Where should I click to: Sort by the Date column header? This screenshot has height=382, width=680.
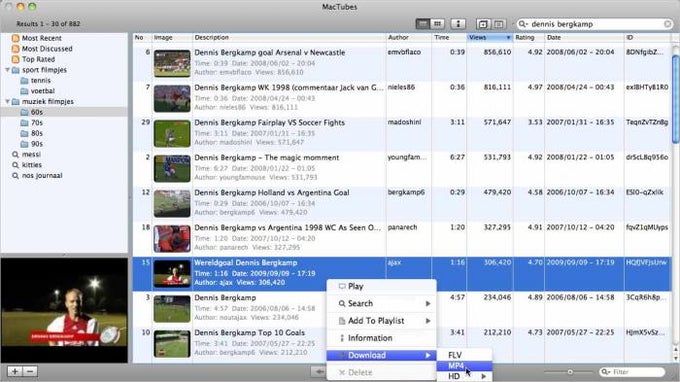point(584,38)
